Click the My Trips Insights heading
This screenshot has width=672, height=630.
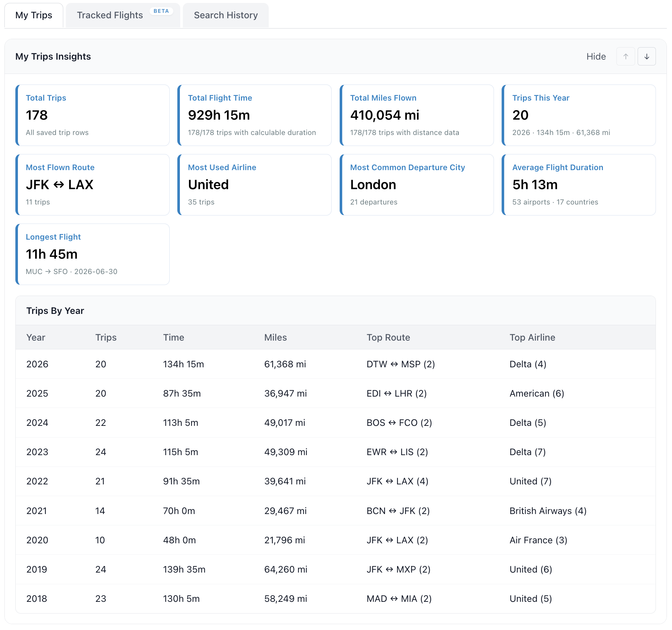click(x=53, y=56)
